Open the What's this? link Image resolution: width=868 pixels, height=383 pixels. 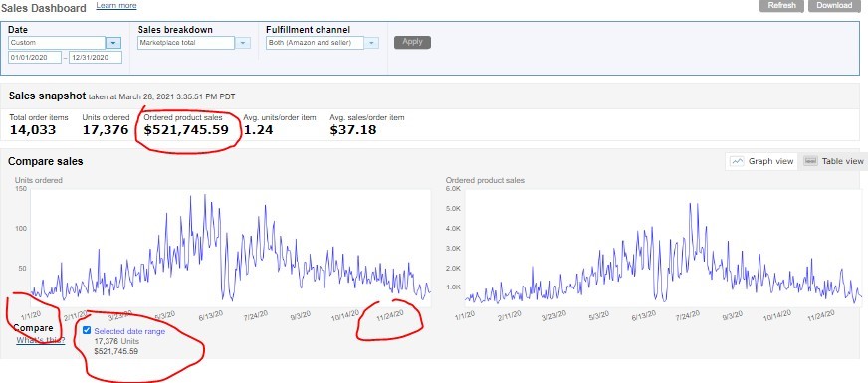click(41, 340)
